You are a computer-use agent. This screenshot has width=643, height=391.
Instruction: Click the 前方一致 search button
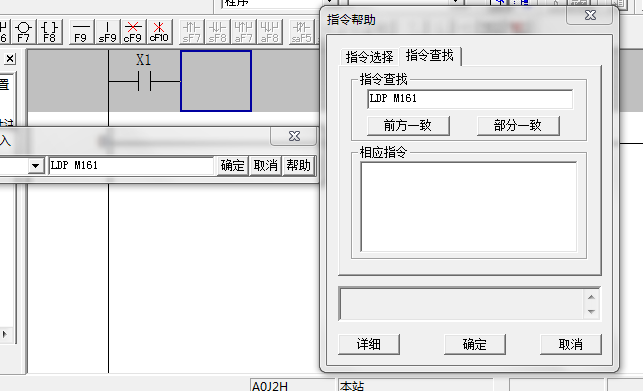tap(408, 126)
